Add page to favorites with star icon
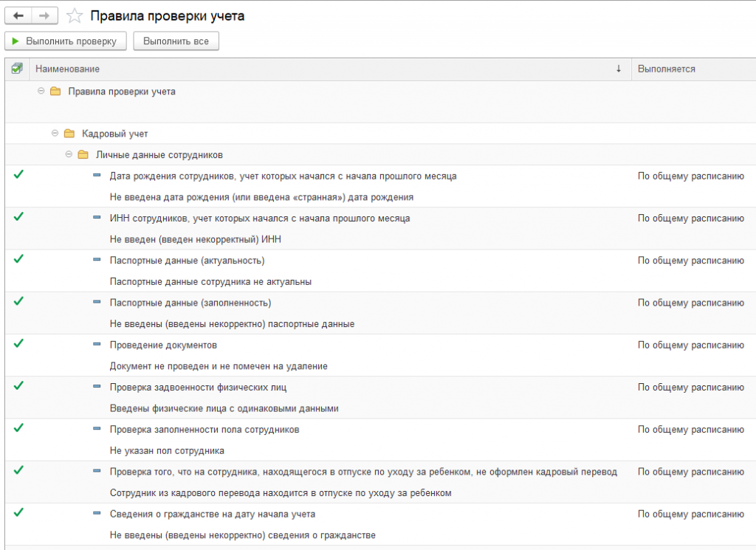This screenshot has width=756, height=550. (75, 16)
